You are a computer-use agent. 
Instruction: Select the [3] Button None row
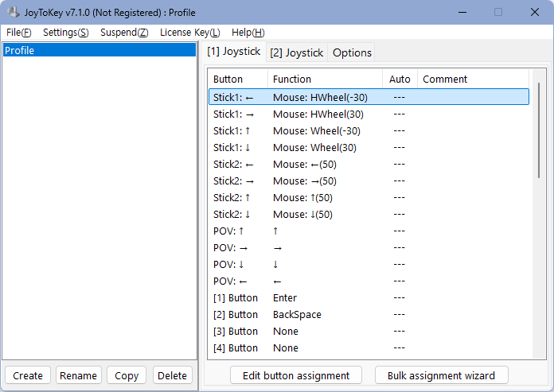click(x=369, y=332)
